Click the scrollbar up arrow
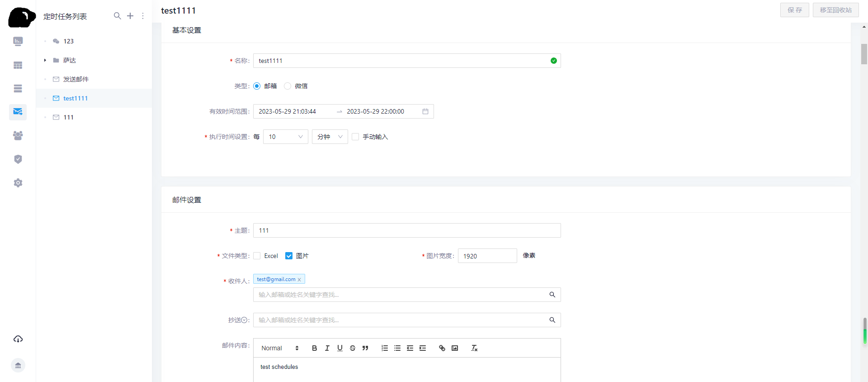868x382 pixels. tap(864, 27)
